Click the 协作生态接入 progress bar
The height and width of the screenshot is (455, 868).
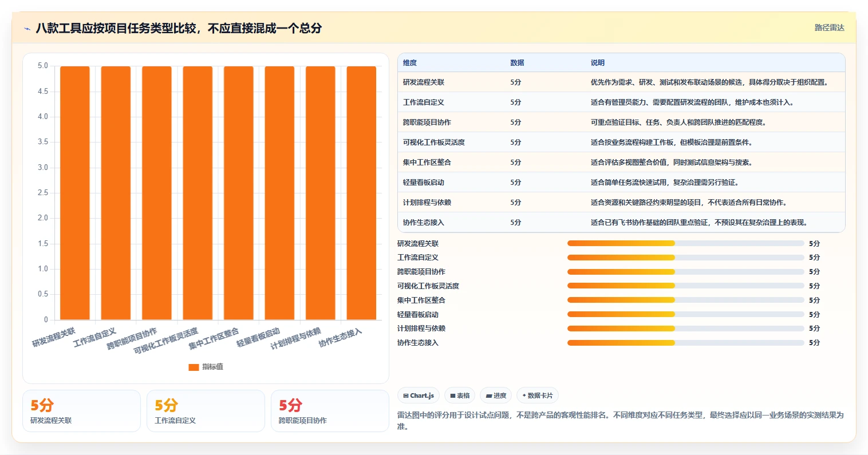point(686,343)
